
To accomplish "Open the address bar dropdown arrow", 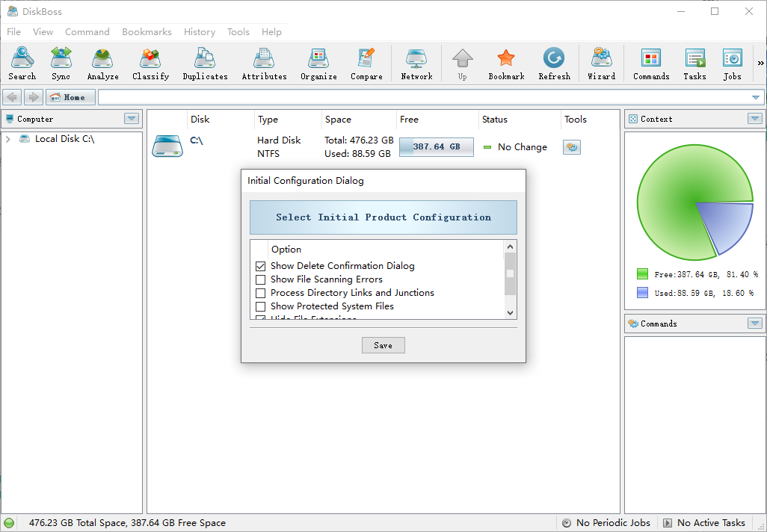I will pos(755,97).
